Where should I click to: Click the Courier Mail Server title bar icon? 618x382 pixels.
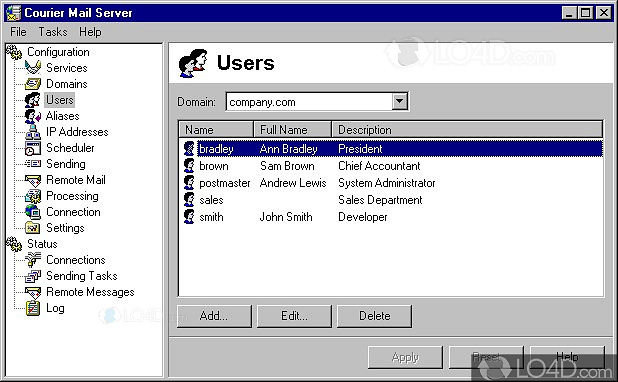point(13,13)
